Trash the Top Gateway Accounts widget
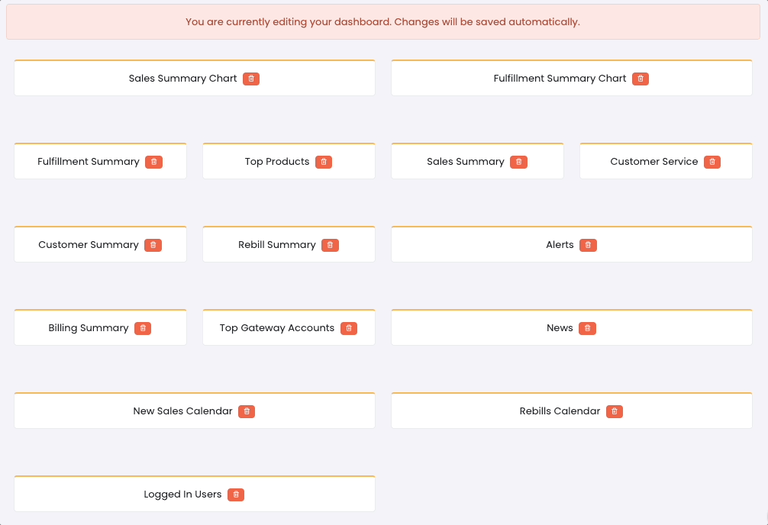 pos(348,328)
